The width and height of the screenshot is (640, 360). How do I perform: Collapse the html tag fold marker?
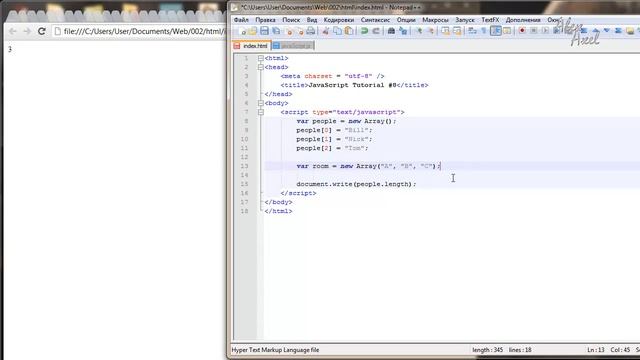click(x=261, y=58)
